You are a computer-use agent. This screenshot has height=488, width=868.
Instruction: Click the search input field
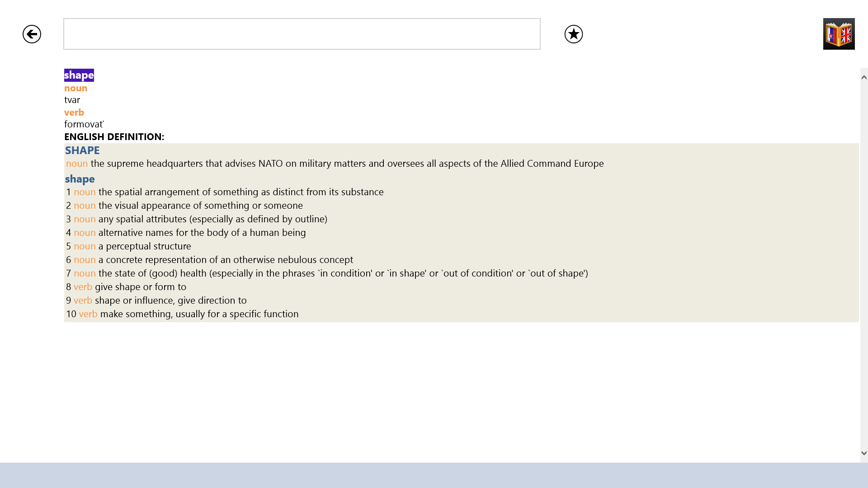coord(302,34)
